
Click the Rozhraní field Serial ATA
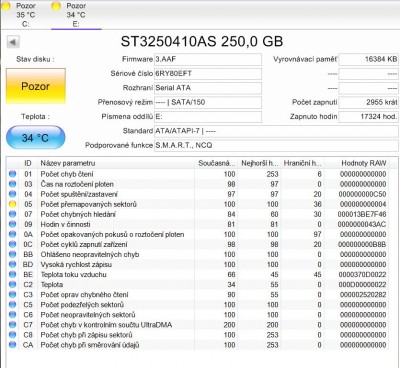[208, 88]
